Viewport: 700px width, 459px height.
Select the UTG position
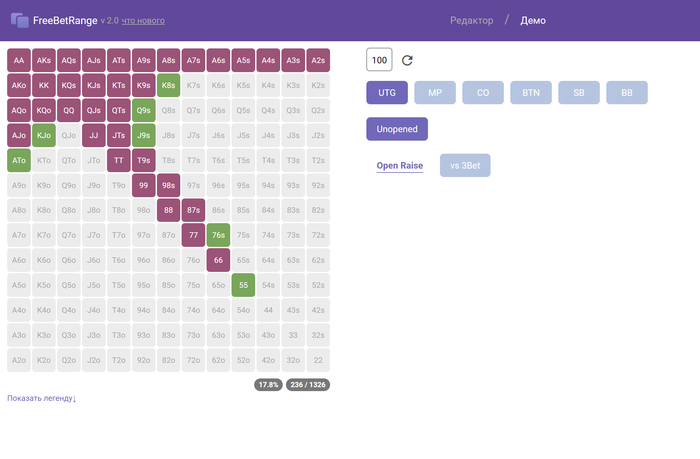[x=386, y=93]
